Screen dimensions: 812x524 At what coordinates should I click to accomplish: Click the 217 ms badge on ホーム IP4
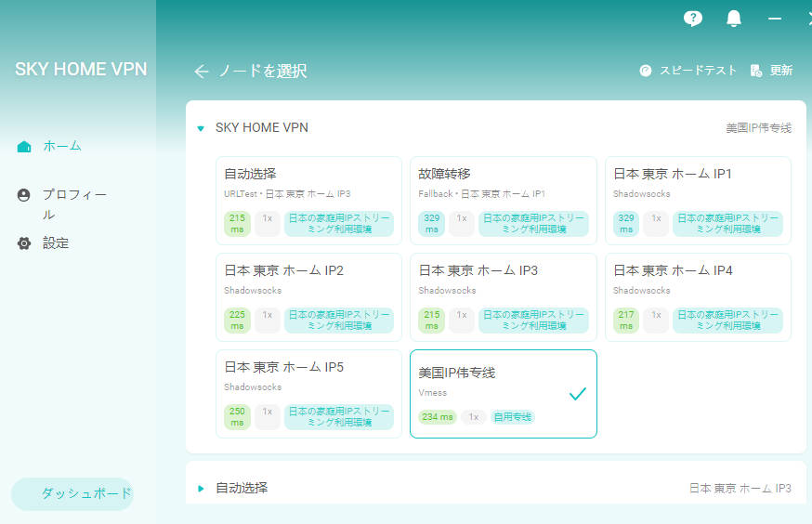[626, 320]
